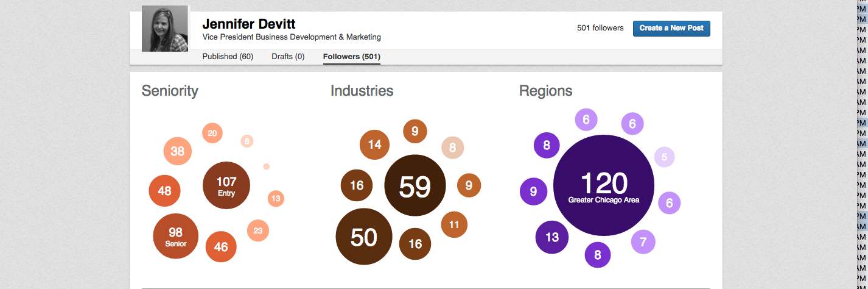
Task: Select the 120 Greater Chicago Area bubble
Action: [x=603, y=185]
